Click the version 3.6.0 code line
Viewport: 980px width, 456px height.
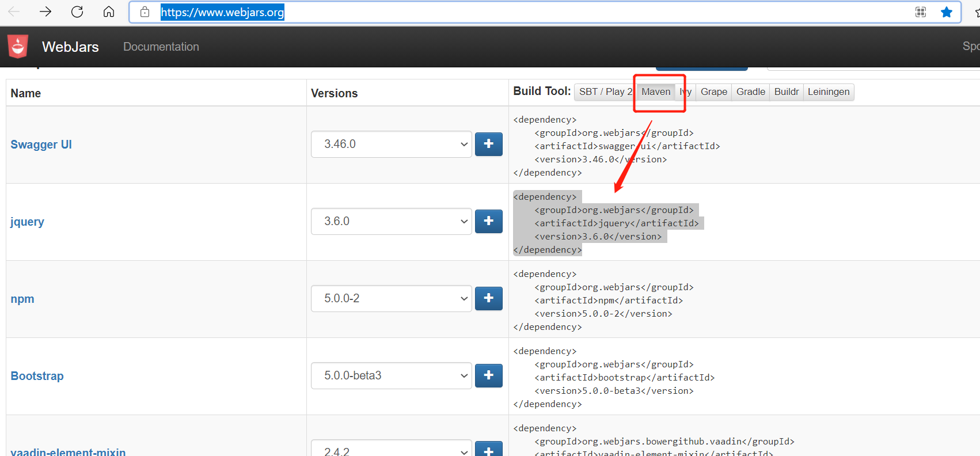tap(598, 237)
